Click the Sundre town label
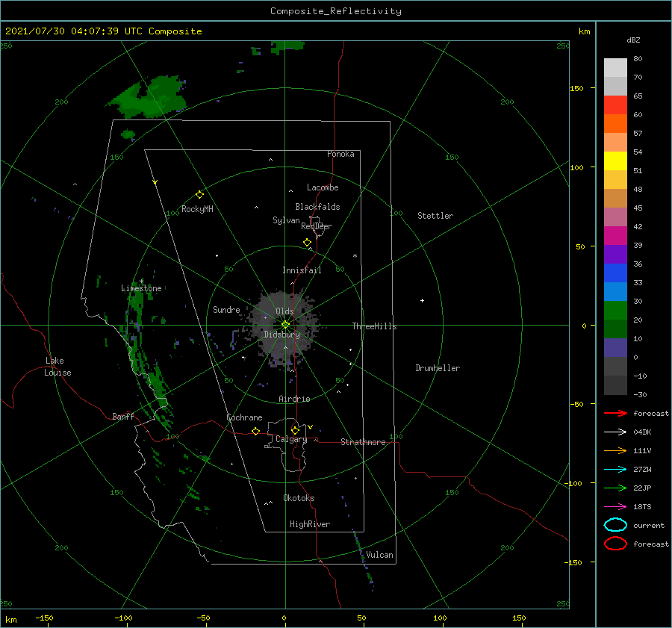Screen dimensions: 672x628 226,309
